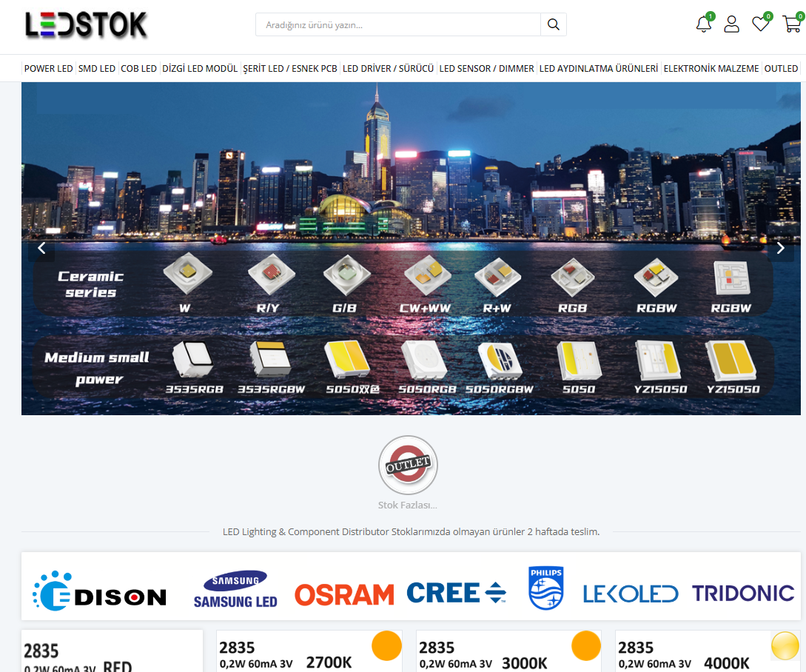This screenshot has height=672, width=806.
Task: Open the OUTLED menu
Action: tap(781, 68)
